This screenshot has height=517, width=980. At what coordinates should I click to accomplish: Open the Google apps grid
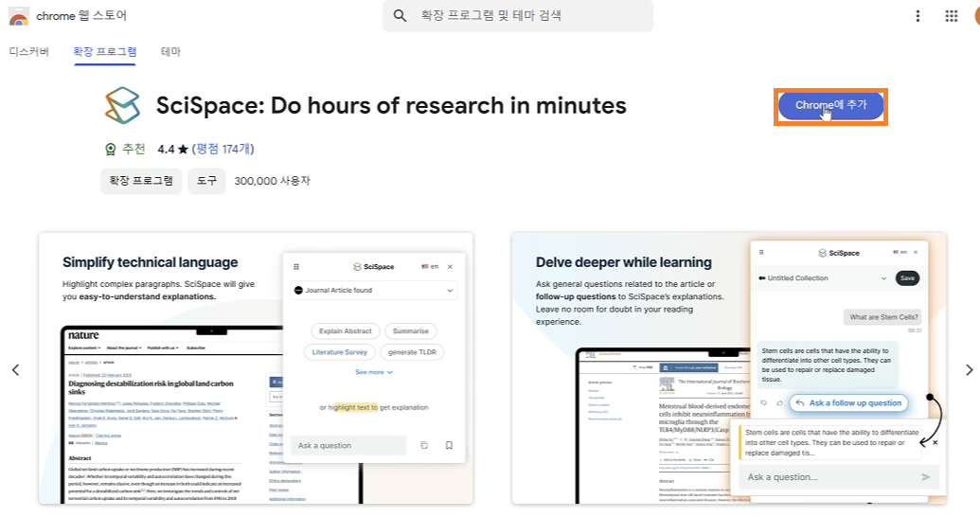952,16
